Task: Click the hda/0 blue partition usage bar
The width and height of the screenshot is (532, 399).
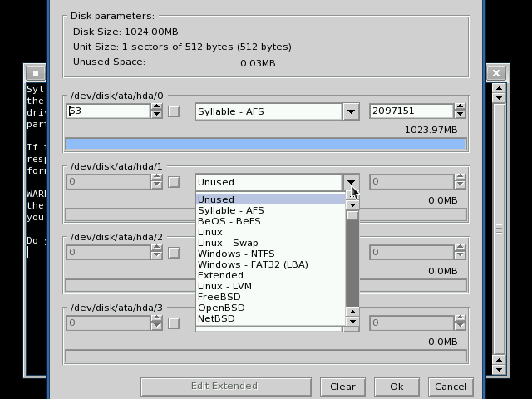Action: 265,144
